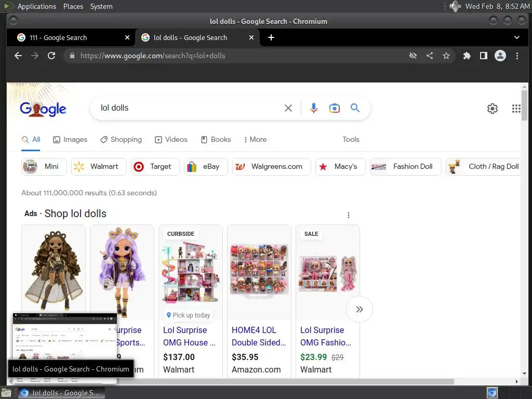Bookmark this page with star icon

click(446, 56)
